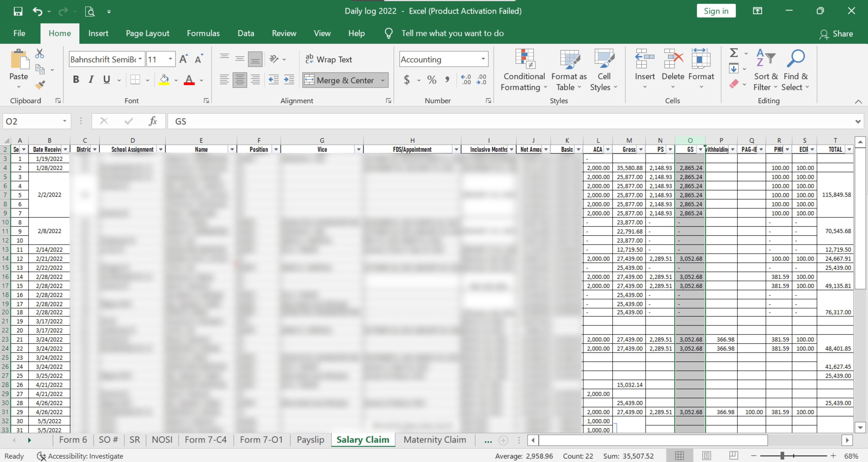Click the Share button

[836, 34]
